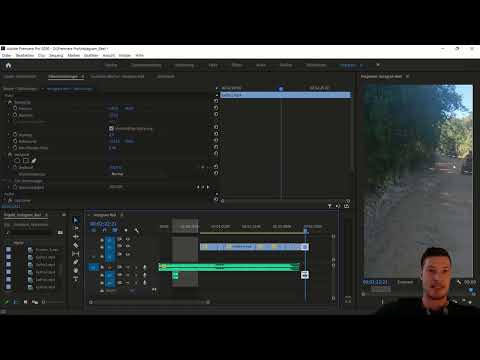Click the timeline horizontal zoom scrollbar
Image resolution: width=480 pixels, height=360 pixels.
pos(149,302)
